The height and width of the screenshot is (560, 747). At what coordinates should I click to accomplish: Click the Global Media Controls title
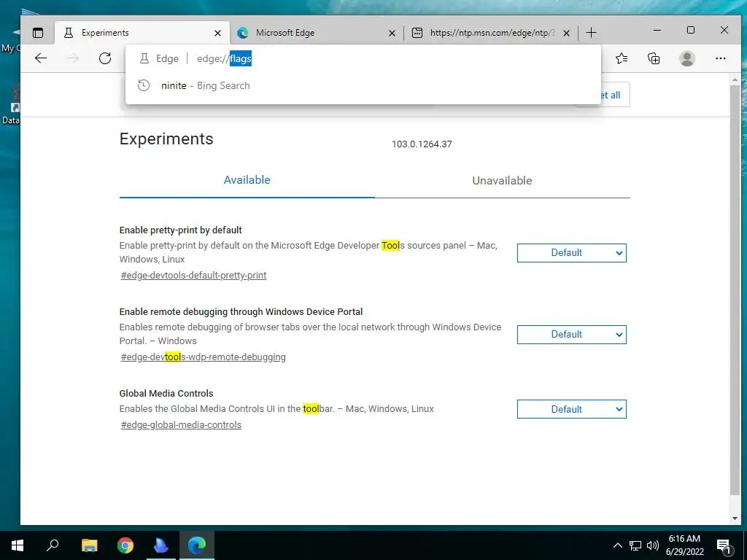coord(166,393)
